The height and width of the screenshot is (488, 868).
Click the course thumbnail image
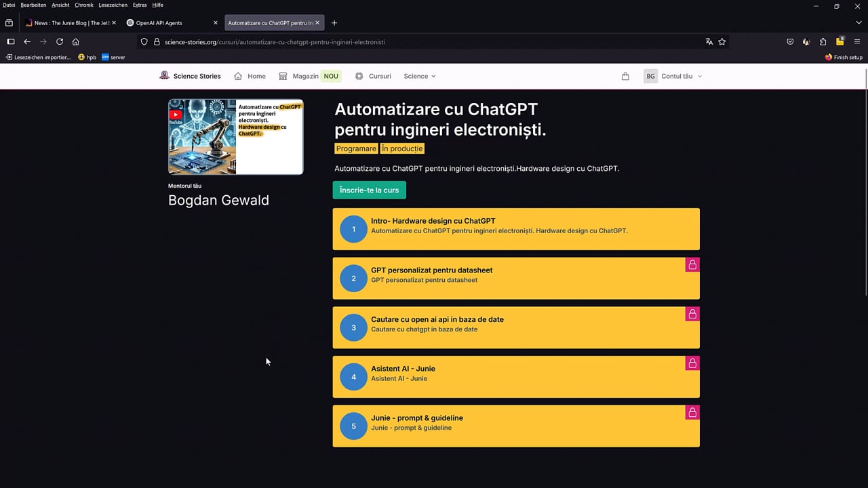pos(236,137)
